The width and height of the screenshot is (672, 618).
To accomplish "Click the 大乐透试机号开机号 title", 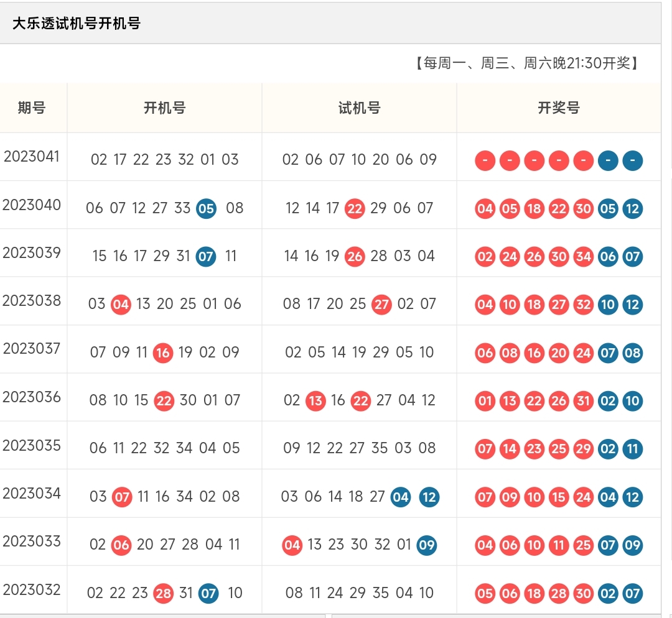I will pos(77,23).
